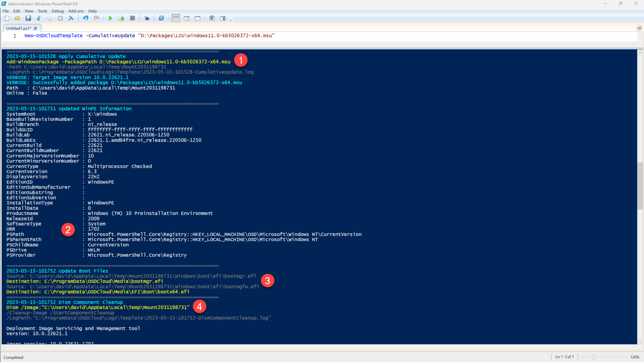Save the script with floppy icon
Screen dimensions: 644x362
click(x=28, y=18)
